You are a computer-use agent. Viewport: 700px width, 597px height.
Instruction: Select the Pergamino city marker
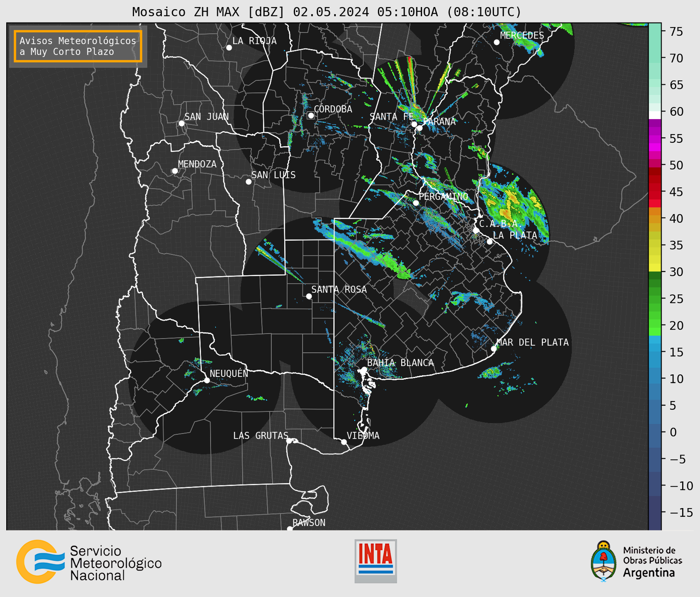point(416,203)
